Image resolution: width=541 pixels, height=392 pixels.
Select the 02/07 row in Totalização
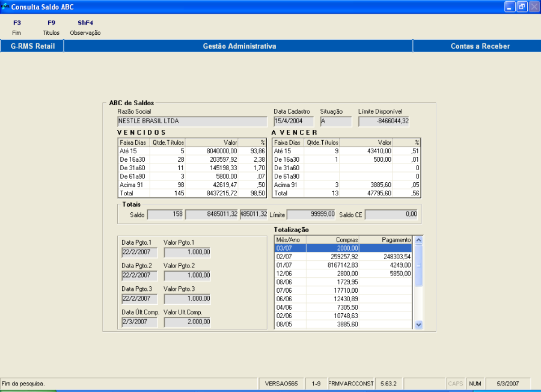(x=343, y=256)
